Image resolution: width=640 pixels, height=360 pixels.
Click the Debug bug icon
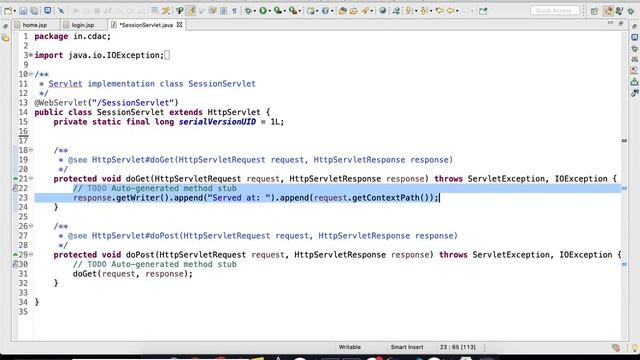[x=247, y=11]
